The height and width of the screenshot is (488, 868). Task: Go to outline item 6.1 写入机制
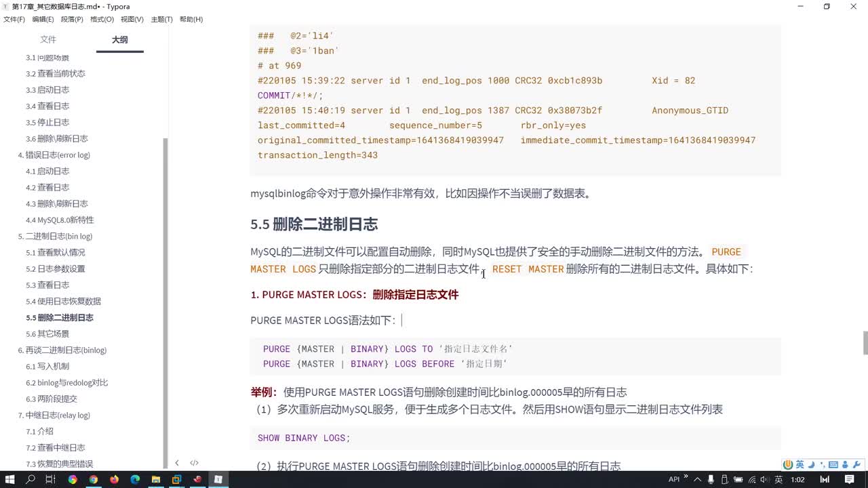47,366
